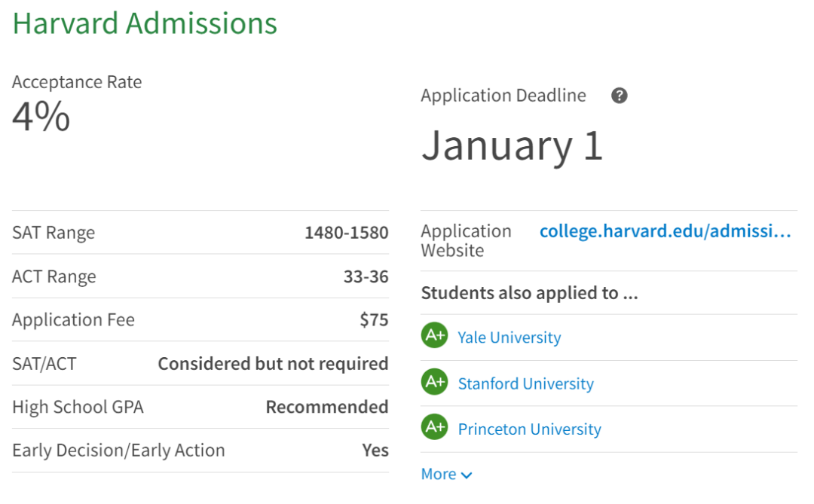This screenshot has width=814, height=504.
Task: Open the Stanford University link
Action: 525,383
